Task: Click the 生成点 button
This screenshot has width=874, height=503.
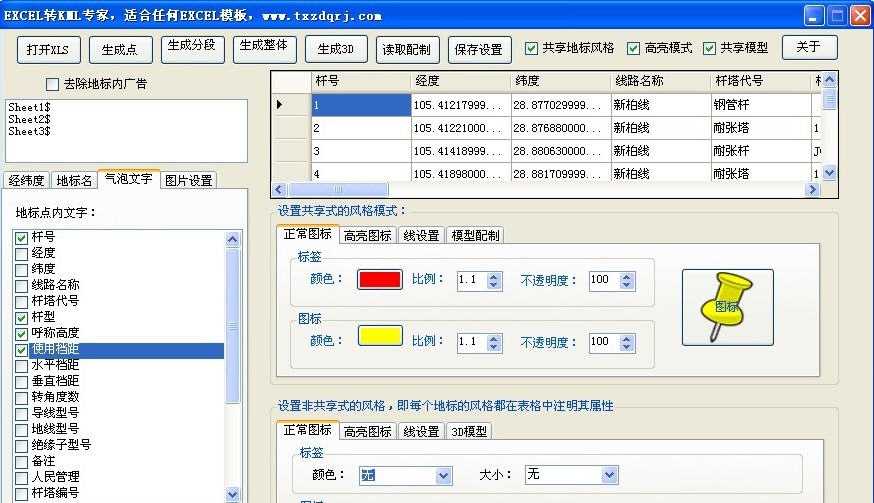Action: 120,50
